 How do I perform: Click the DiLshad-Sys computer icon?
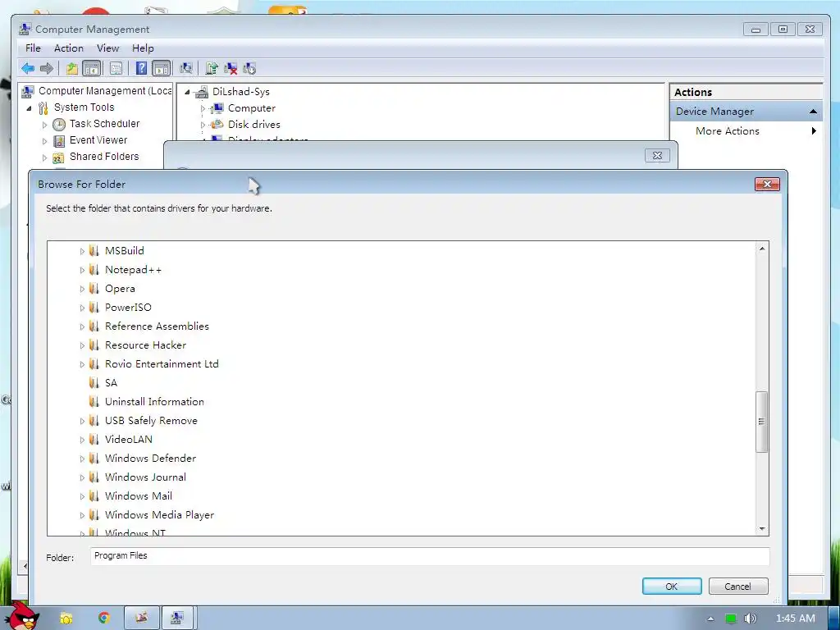202,92
